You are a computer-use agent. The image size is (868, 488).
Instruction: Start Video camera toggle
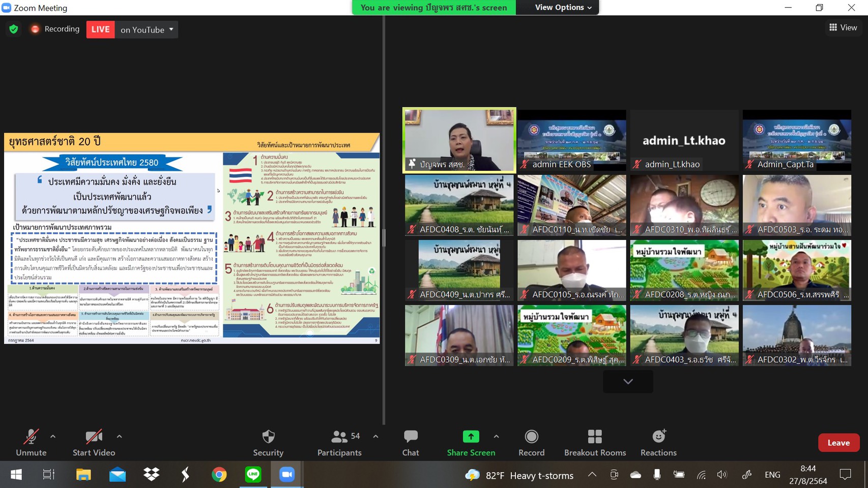[94, 443]
